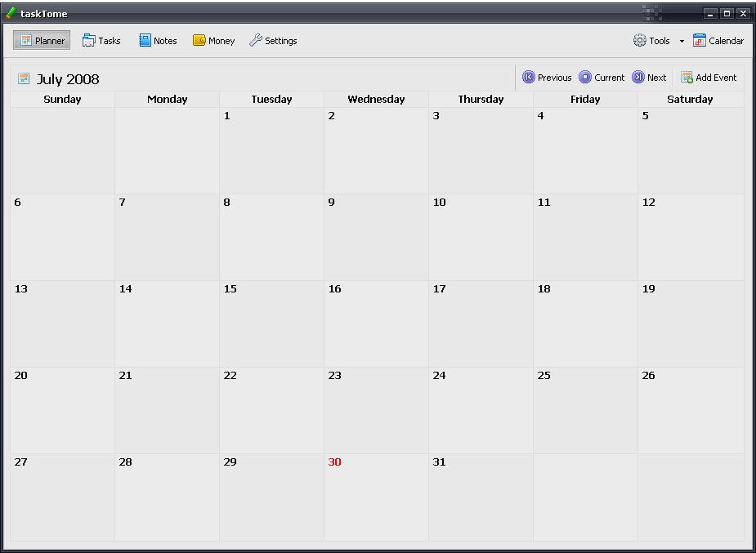This screenshot has width=756, height=553.
Task: Select the day 18 cell
Action: click(x=585, y=324)
